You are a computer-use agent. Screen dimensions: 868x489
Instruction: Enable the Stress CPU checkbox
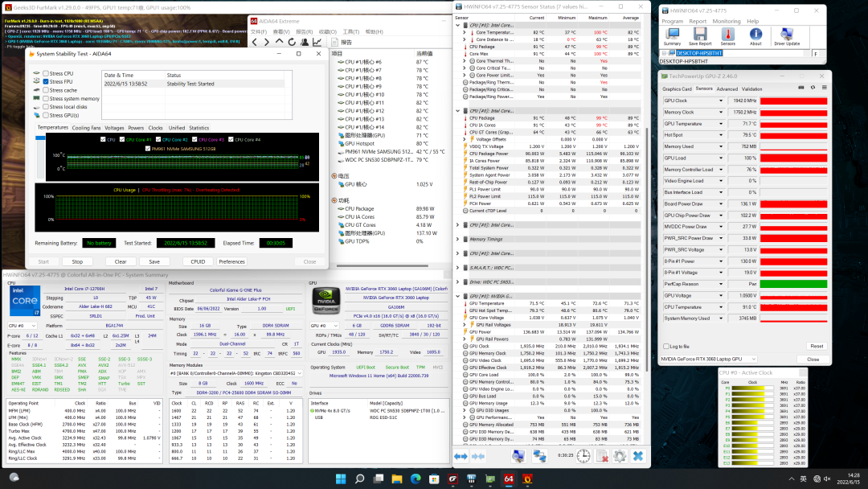point(46,73)
